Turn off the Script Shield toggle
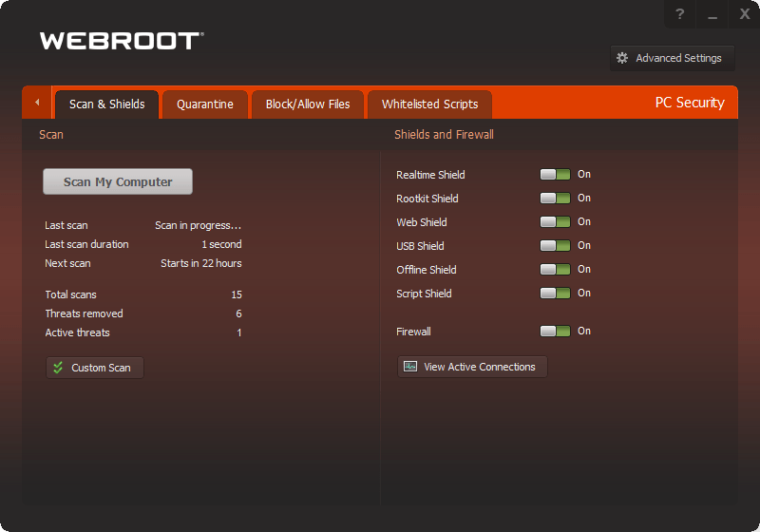760x532 pixels. (555, 294)
